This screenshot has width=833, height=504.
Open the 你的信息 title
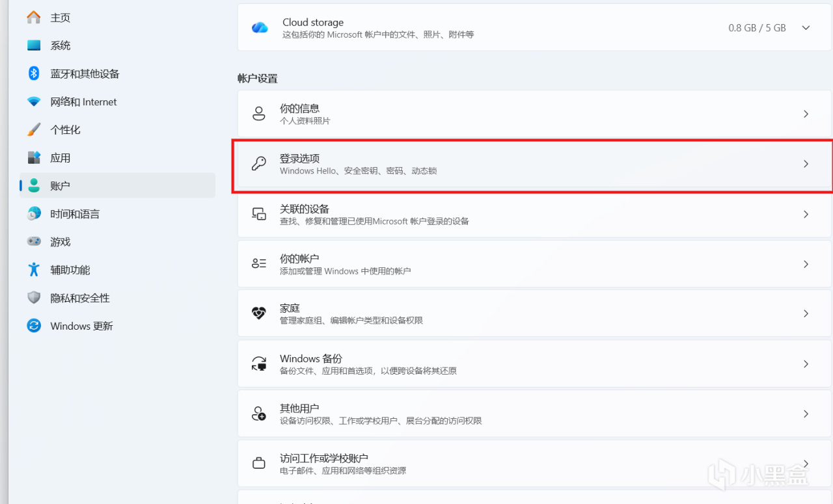299,108
